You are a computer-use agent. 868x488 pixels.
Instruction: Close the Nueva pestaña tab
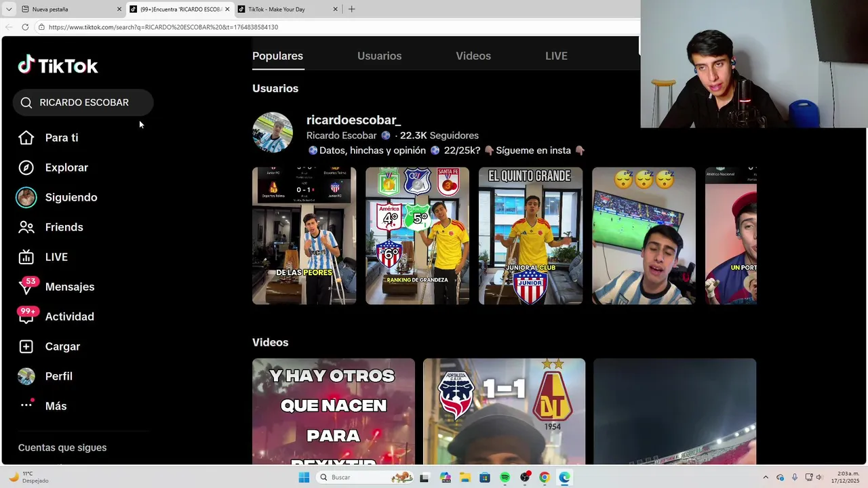tap(119, 9)
